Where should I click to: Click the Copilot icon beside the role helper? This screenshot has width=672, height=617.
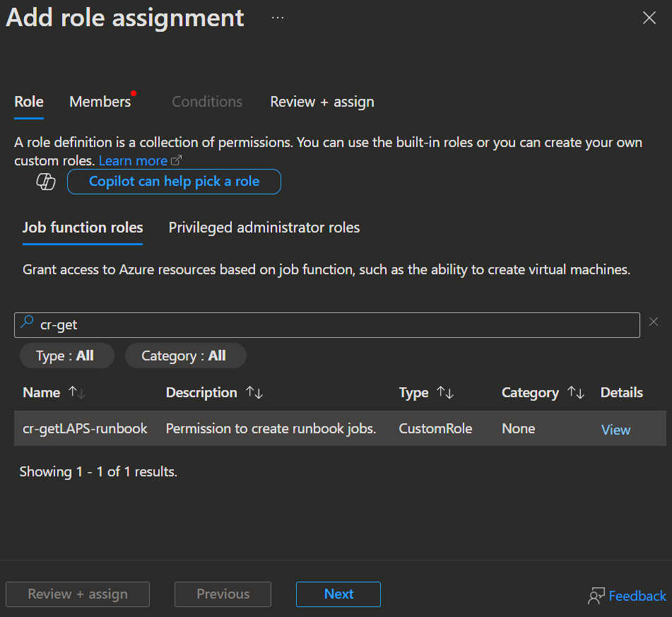coord(46,182)
